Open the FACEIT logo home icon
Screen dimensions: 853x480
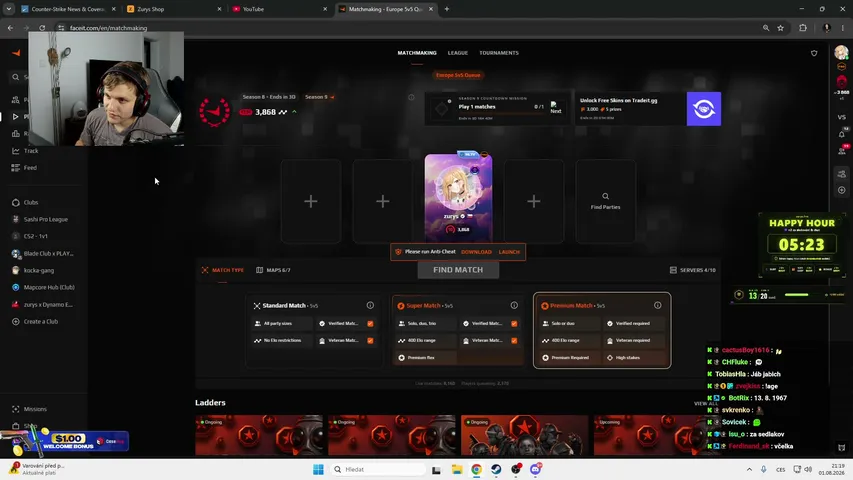(16, 53)
